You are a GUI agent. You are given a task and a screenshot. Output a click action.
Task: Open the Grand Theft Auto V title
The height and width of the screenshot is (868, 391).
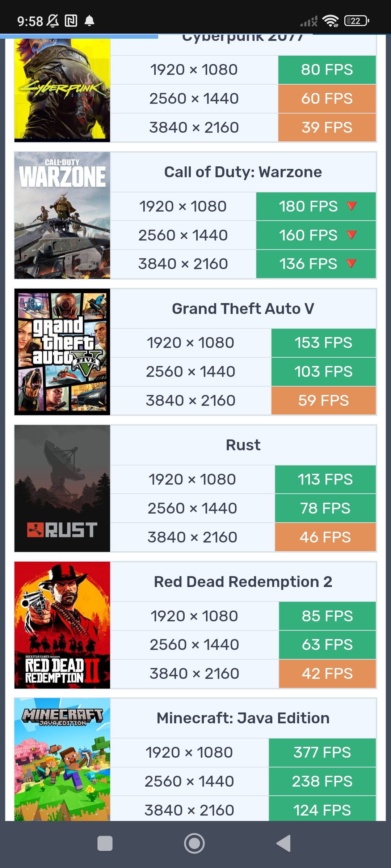coord(243,309)
